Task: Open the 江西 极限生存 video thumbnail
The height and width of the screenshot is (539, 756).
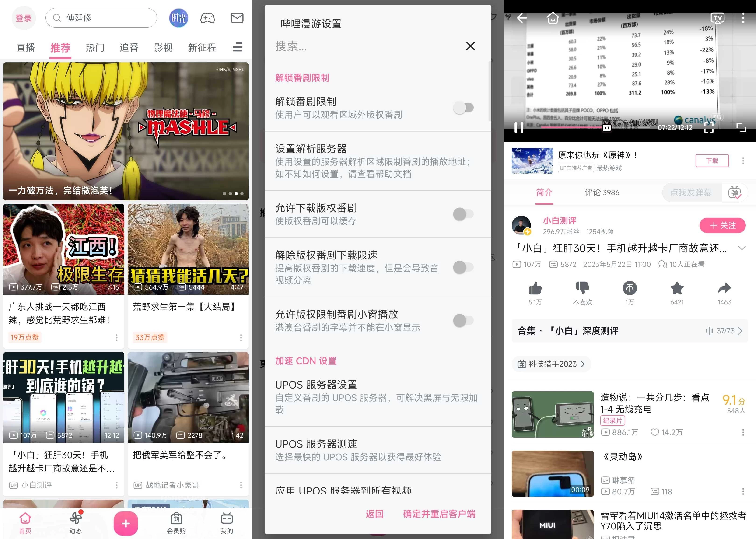Action: [x=64, y=249]
